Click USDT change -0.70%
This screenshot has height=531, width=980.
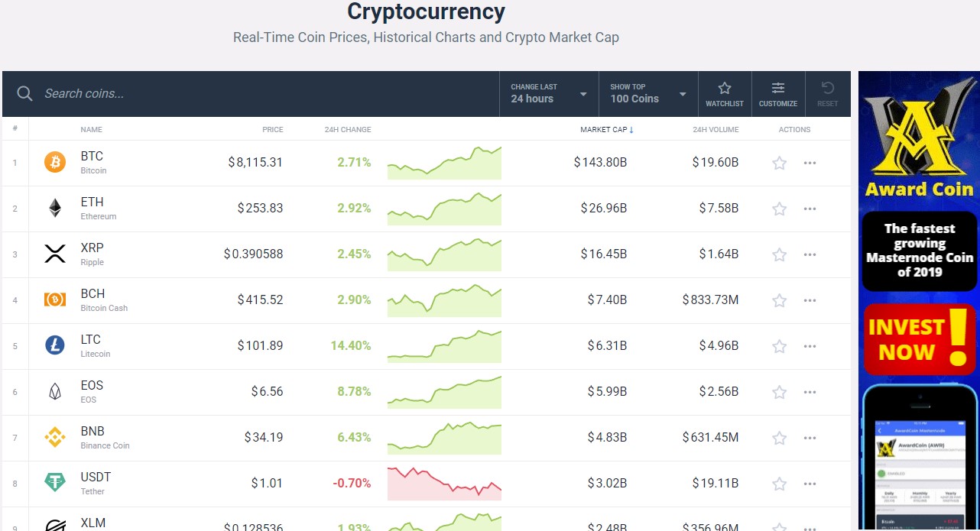(x=352, y=483)
